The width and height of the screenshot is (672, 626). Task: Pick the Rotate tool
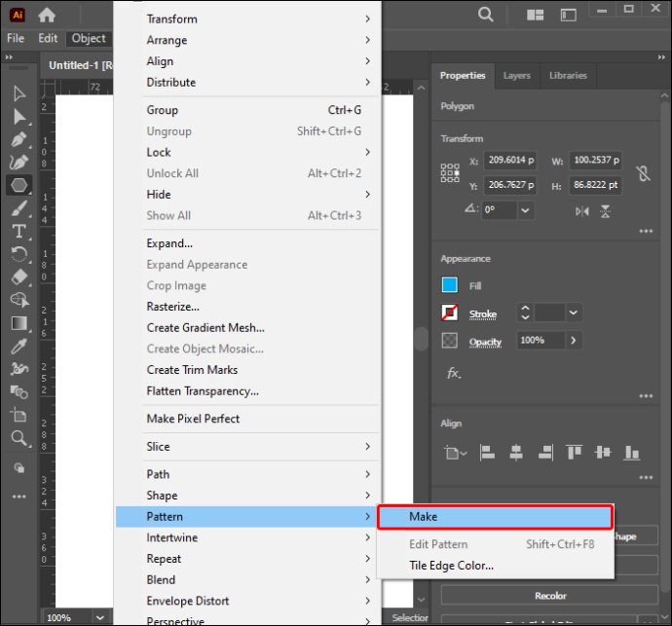click(x=19, y=254)
